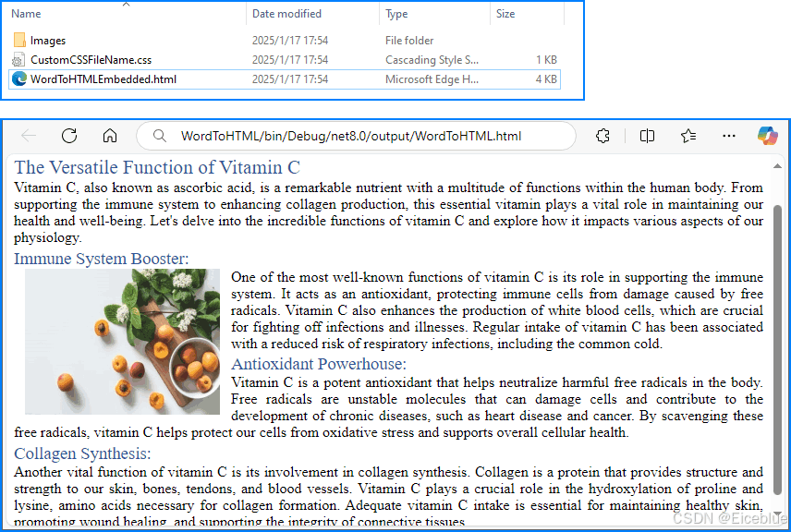Go to the browser Home icon
Viewport: 791px width, 532px height.
tap(109, 136)
